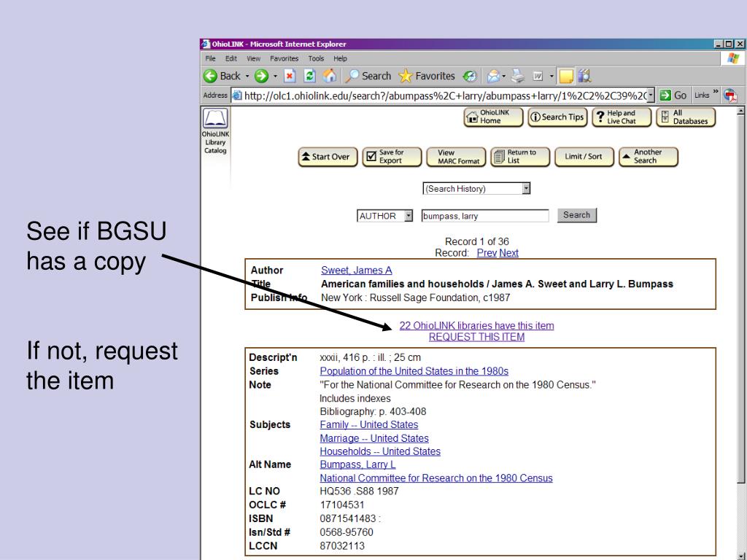Click the Print icon
This screenshot has height=560, width=747.
(518, 76)
